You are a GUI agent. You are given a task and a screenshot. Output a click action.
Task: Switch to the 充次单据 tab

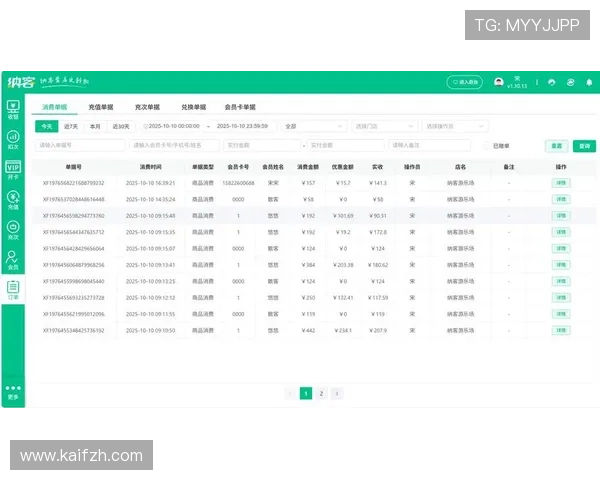pos(147,107)
